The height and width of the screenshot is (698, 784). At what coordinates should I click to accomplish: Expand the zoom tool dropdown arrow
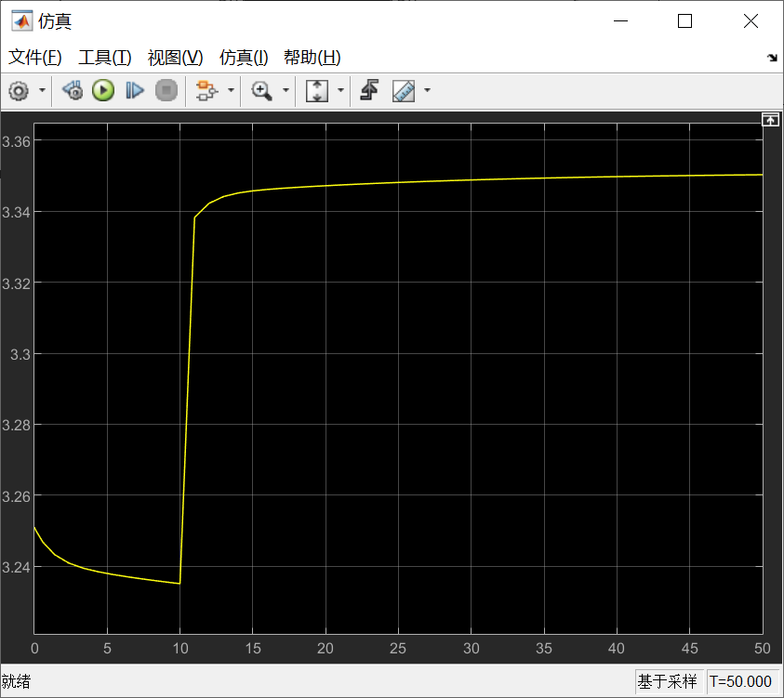click(286, 90)
